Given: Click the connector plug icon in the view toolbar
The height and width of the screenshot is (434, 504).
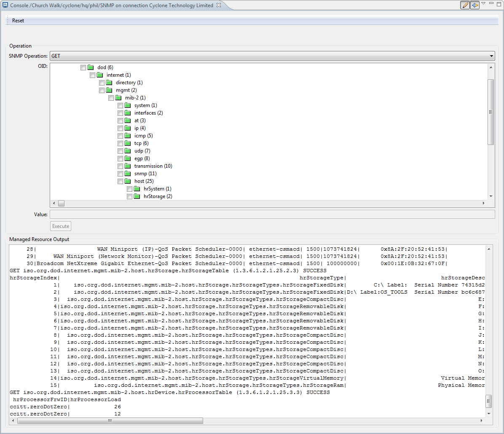Looking at the screenshot, I should [x=475, y=5].
